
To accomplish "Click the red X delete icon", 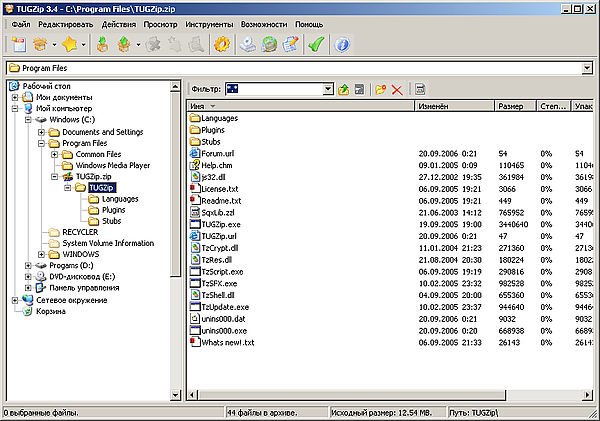I will pyautogui.click(x=397, y=90).
